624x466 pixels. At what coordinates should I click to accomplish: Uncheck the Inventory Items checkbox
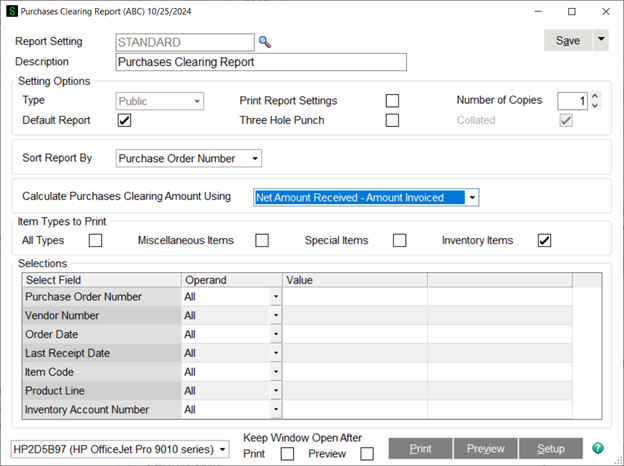tap(544, 240)
